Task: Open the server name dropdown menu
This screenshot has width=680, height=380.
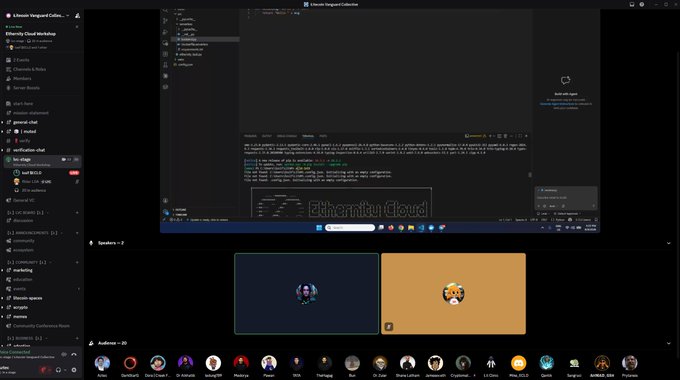Action: pyautogui.click(x=38, y=15)
